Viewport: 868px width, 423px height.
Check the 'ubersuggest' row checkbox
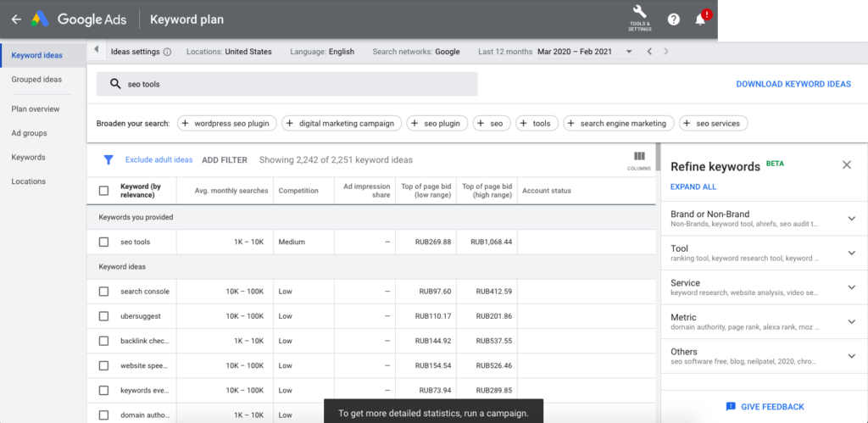(103, 316)
